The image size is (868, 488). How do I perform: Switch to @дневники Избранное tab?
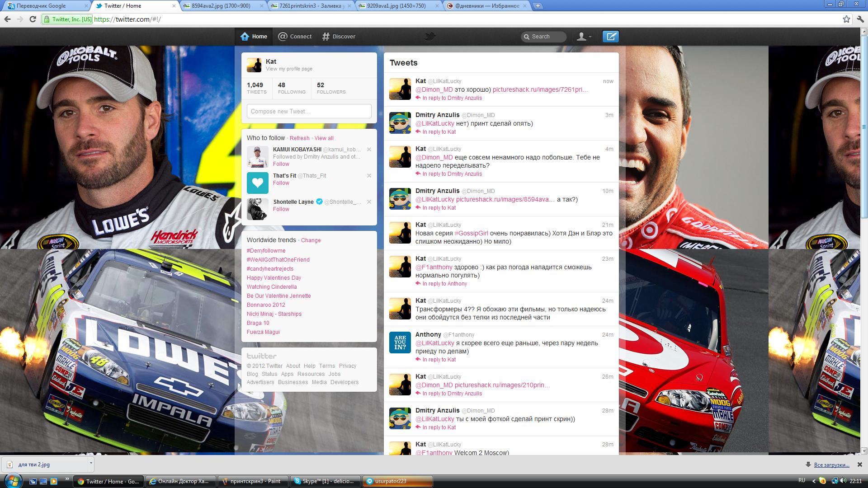(x=487, y=6)
